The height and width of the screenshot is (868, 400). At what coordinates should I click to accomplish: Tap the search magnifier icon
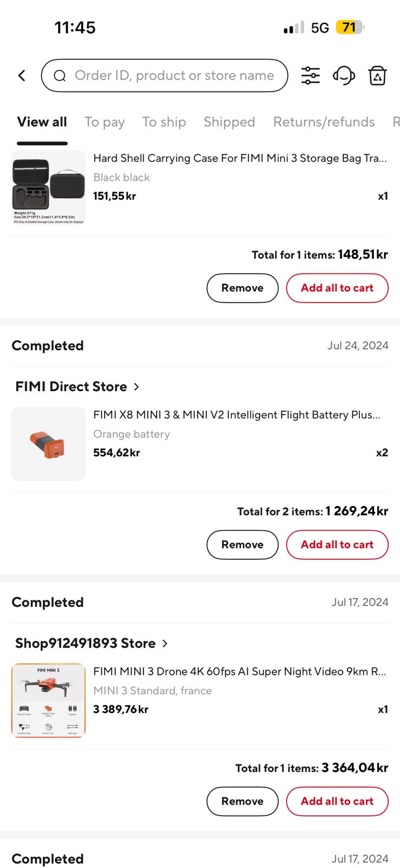[x=60, y=76]
